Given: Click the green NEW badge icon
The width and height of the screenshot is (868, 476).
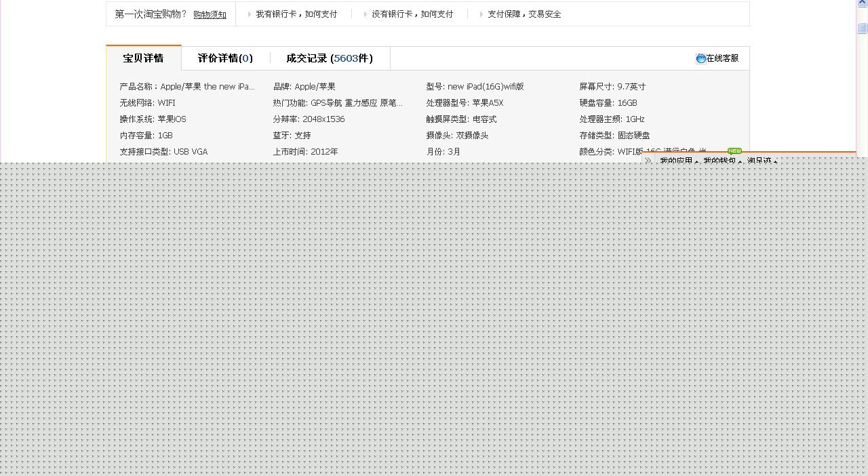Looking at the screenshot, I should 733,151.
